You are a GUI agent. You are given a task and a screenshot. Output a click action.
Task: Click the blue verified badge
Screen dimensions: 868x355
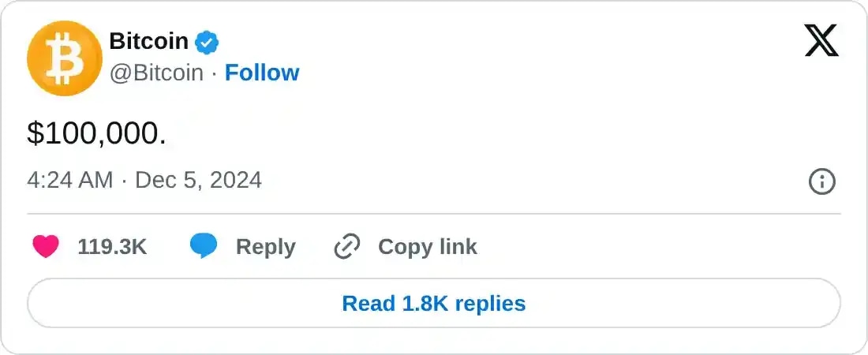tap(207, 42)
